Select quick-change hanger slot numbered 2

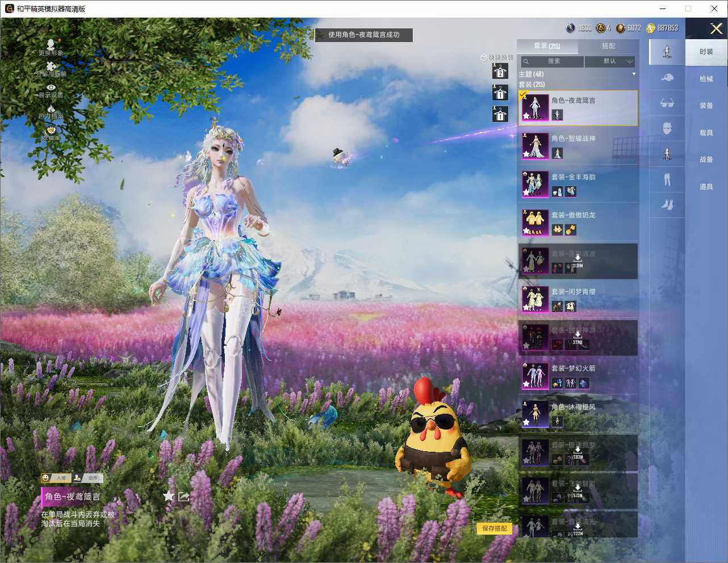click(x=500, y=71)
